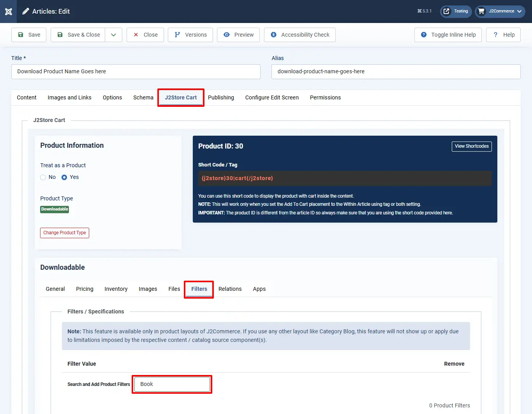Open the Images product tab
532x414 pixels.
[x=148, y=289]
